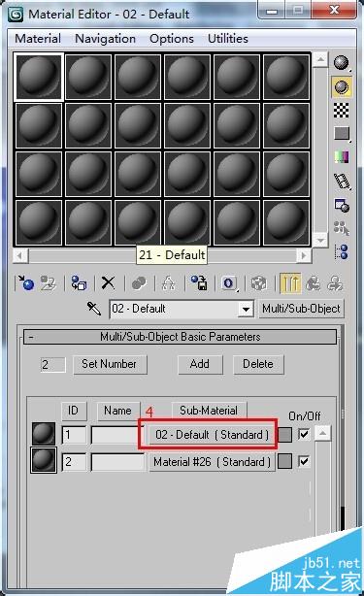
Task: Click the Make Unique icon
Action: (168, 283)
